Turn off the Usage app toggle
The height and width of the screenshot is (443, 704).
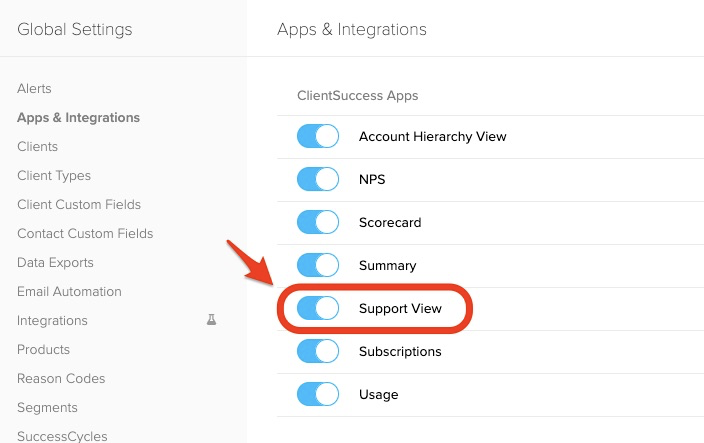[x=318, y=394]
